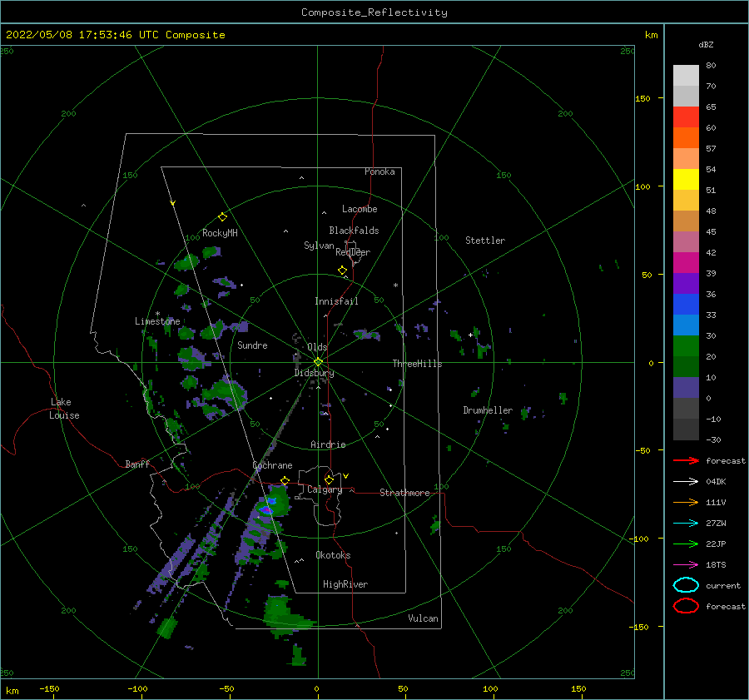Click the red forecast ellipse icon
Image resolution: width=749 pixels, height=700 pixels.
click(686, 606)
